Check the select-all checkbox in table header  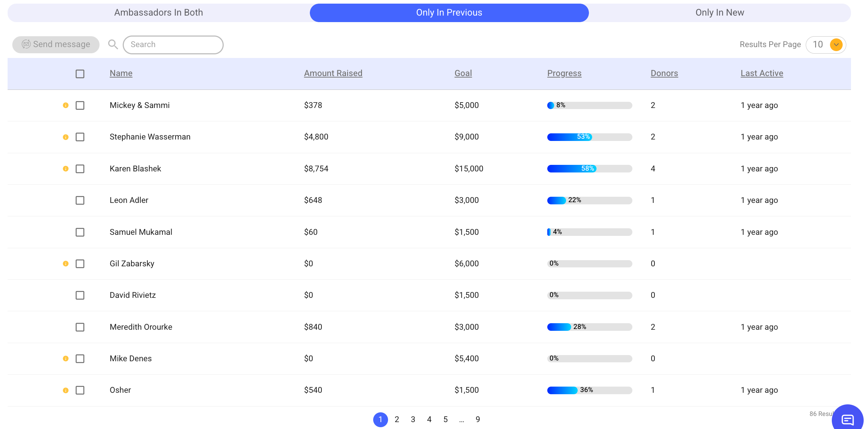point(80,74)
